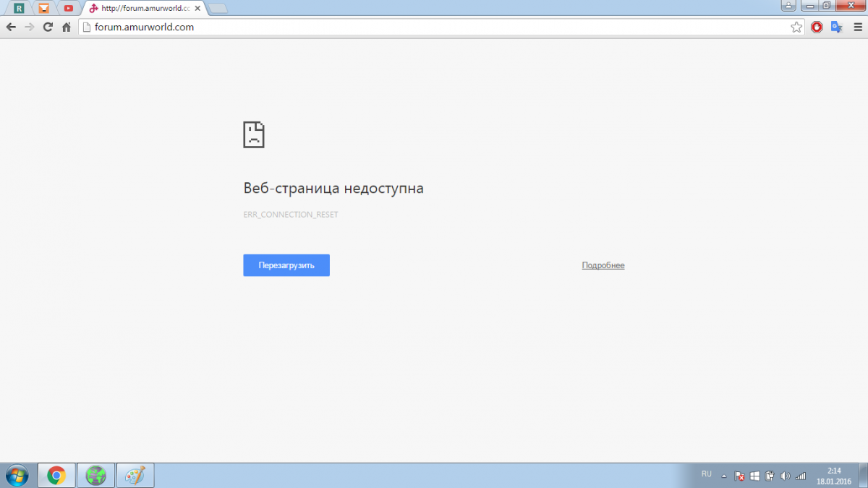868x488 pixels.
Task: Reload the page using toolbar refresh icon
Action: [x=48, y=27]
